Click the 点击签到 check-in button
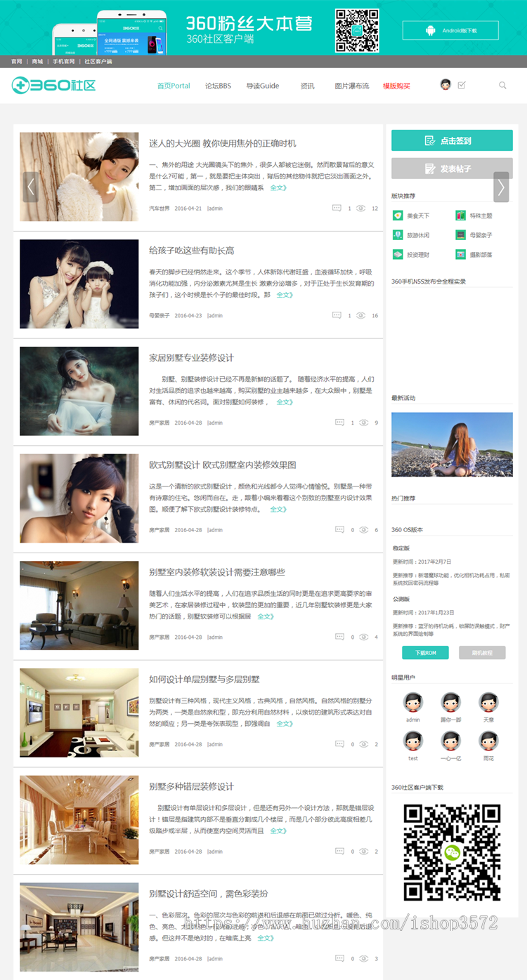This screenshot has width=527, height=980. pos(452,140)
